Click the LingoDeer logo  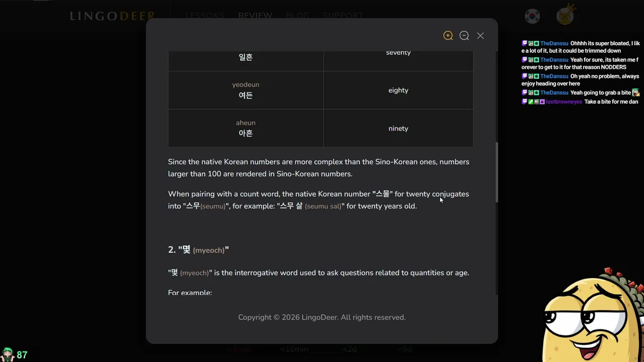click(x=113, y=16)
